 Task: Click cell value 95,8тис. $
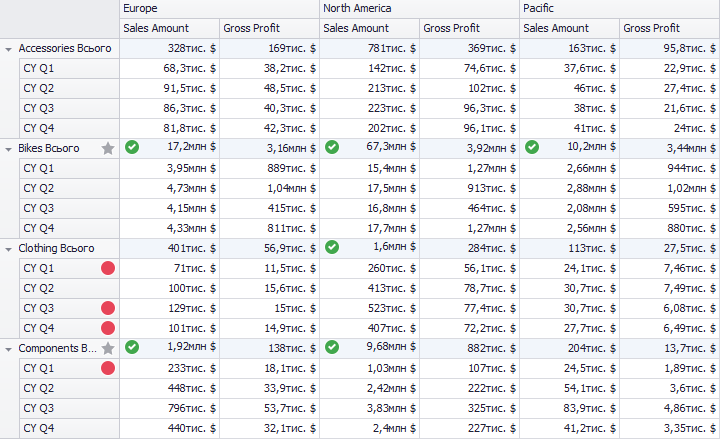(689, 48)
